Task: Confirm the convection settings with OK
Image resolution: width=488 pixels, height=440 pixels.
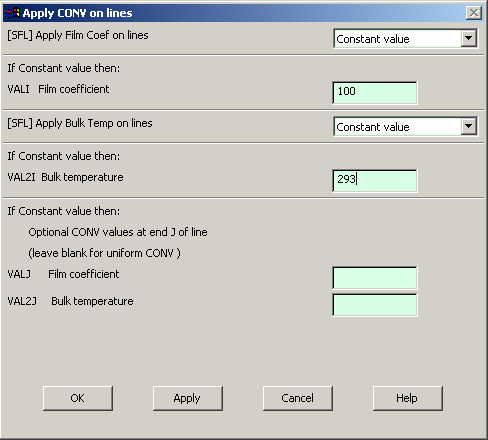Action: (x=78, y=398)
